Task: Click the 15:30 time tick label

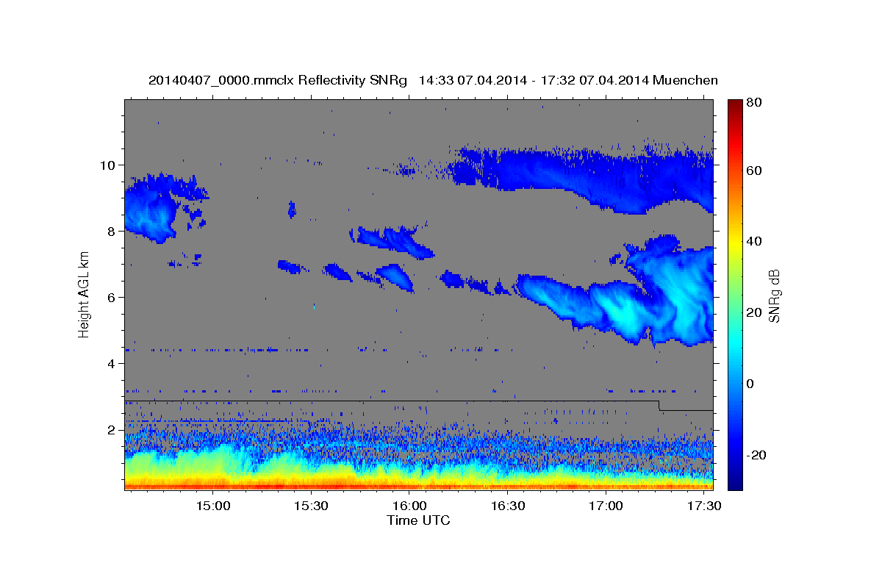Action: click(x=311, y=506)
